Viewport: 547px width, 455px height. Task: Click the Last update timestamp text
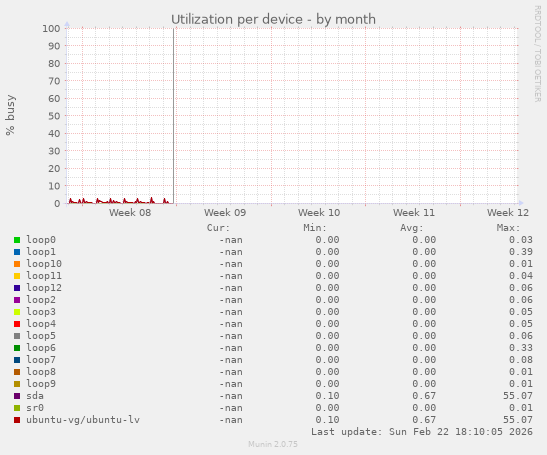[422, 432]
